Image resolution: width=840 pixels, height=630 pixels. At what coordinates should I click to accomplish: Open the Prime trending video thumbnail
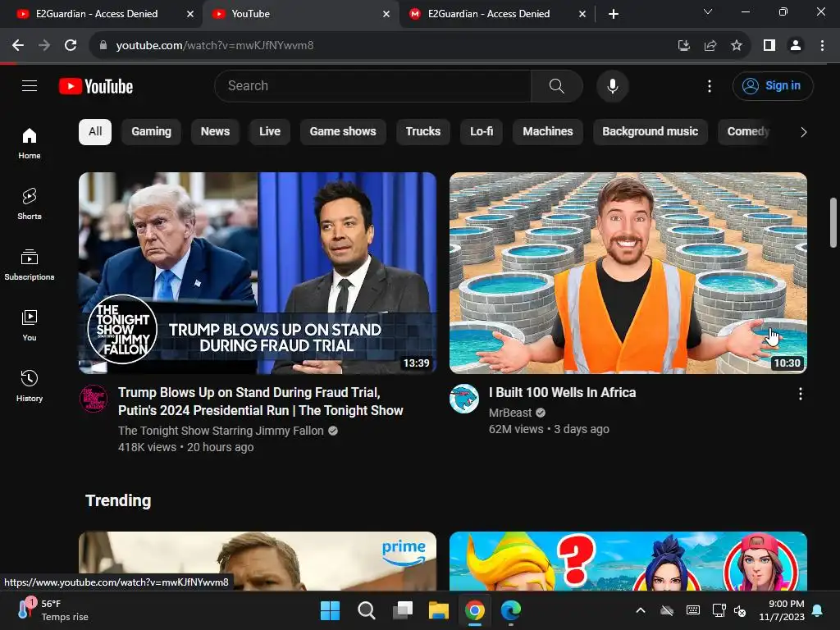pos(258,561)
